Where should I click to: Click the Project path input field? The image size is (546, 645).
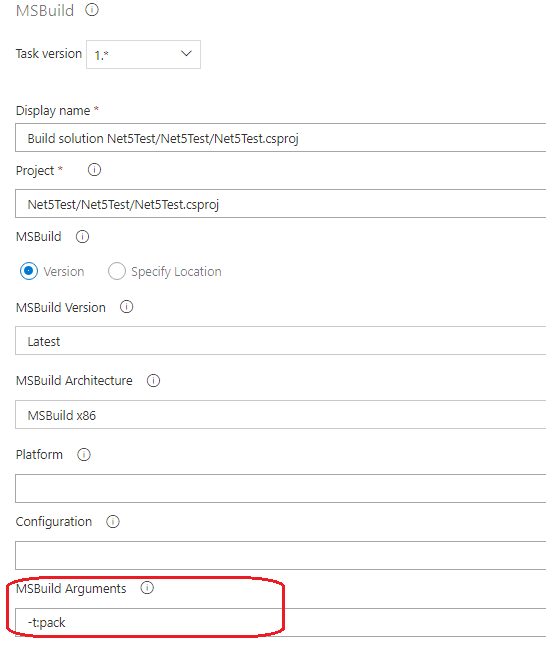point(281,204)
